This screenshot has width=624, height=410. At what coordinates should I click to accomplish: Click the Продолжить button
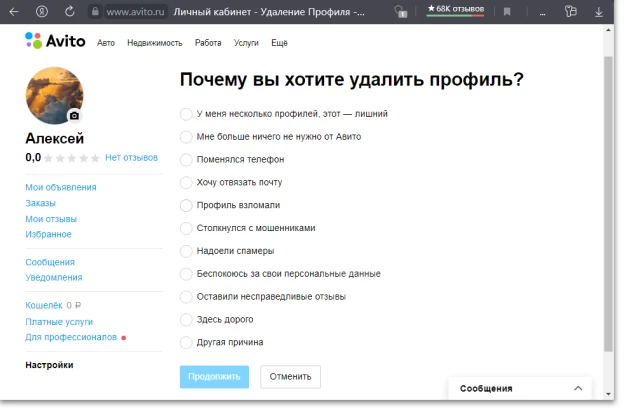tap(214, 377)
